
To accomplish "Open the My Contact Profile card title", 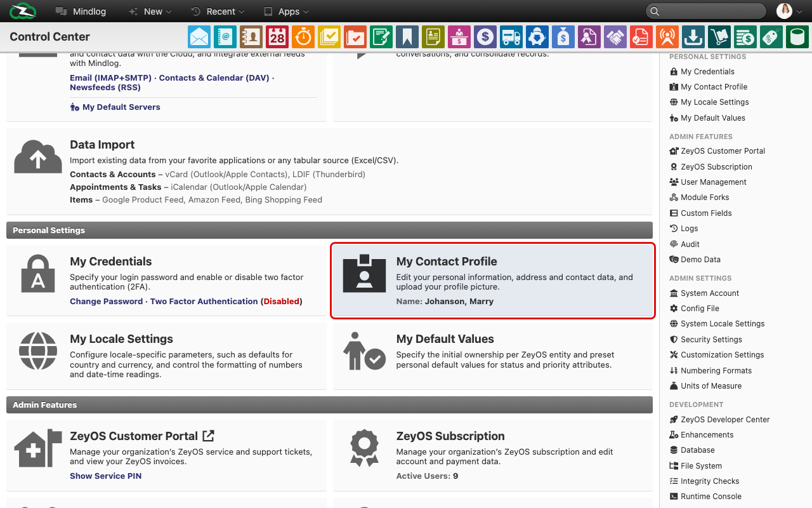I will point(447,262).
